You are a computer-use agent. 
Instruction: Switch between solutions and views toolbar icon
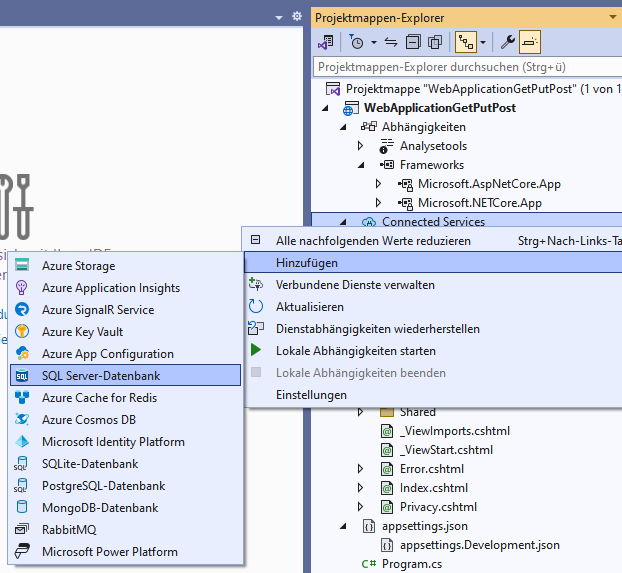[326, 42]
